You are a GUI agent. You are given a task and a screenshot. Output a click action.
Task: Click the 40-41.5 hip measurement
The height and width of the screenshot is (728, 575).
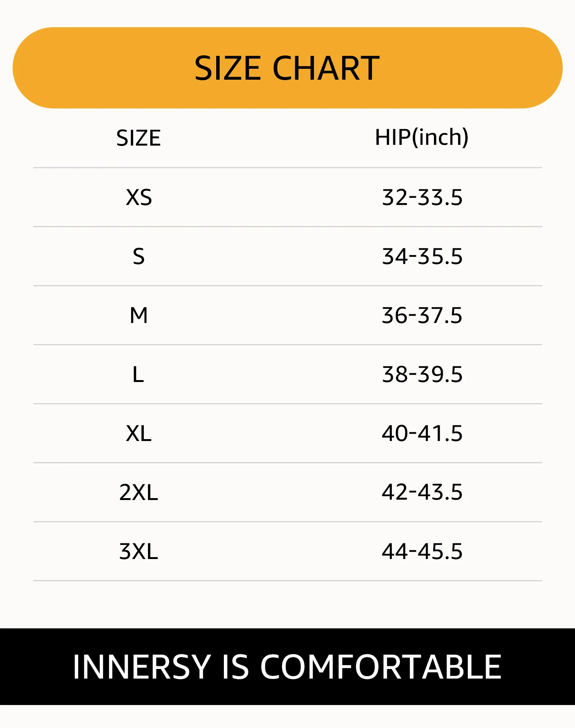pyautogui.click(x=422, y=433)
